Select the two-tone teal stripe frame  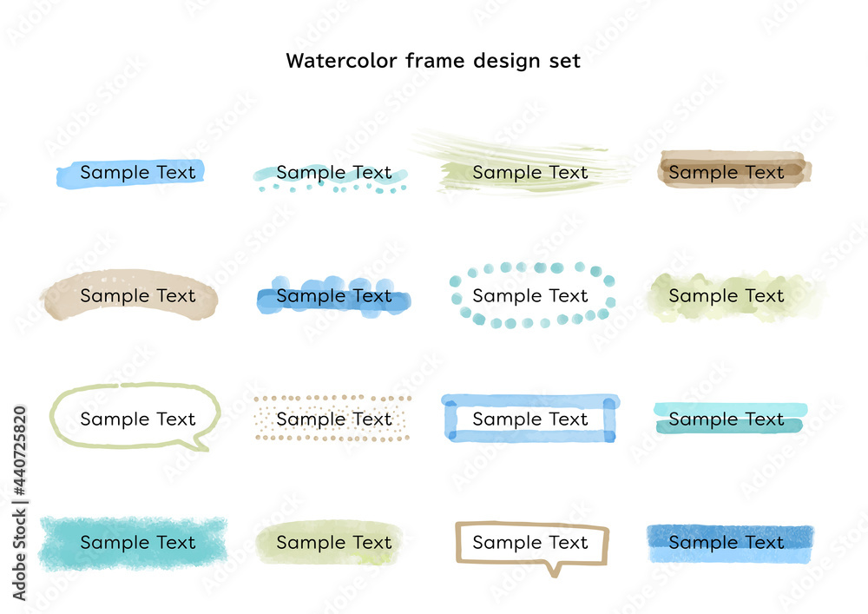coord(730,418)
